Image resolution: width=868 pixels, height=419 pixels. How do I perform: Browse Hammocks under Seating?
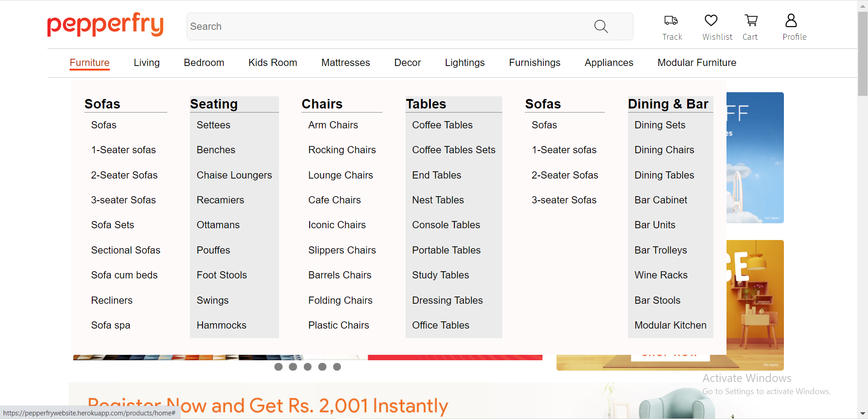(221, 325)
